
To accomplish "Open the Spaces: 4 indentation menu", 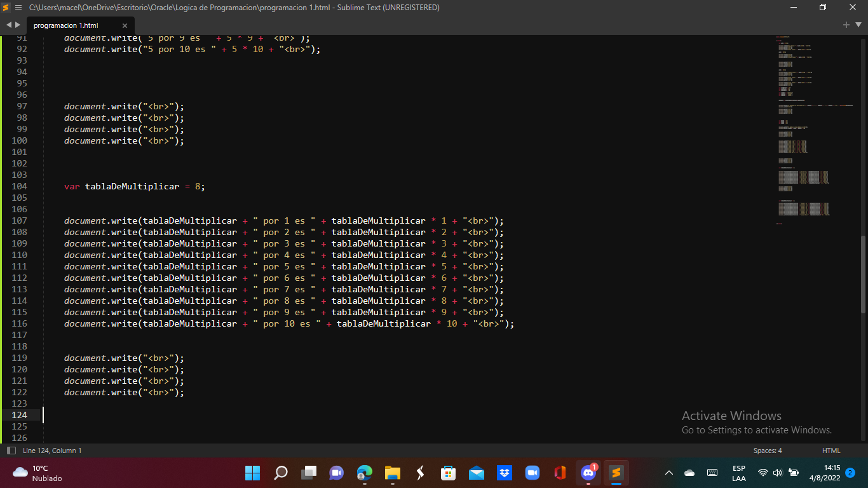I will pyautogui.click(x=768, y=451).
